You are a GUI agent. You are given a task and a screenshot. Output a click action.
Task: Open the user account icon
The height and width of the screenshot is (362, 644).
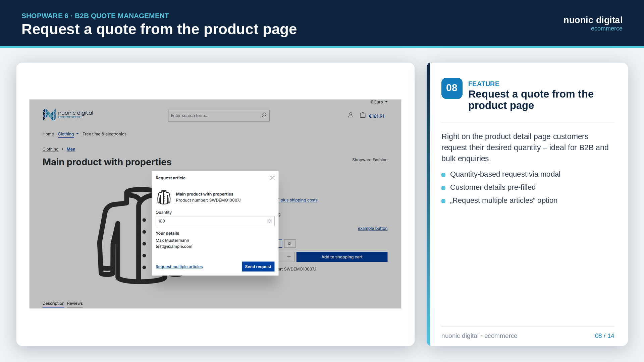(x=351, y=115)
